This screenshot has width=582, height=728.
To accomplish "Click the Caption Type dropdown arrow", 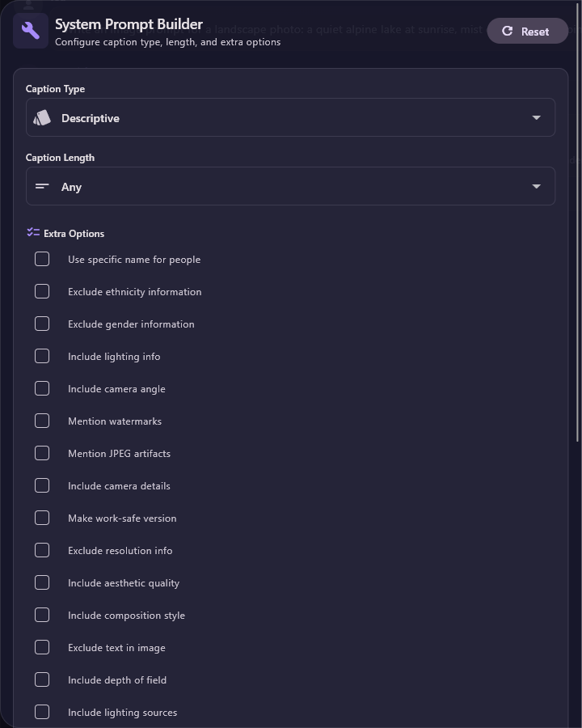I will 537,117.
